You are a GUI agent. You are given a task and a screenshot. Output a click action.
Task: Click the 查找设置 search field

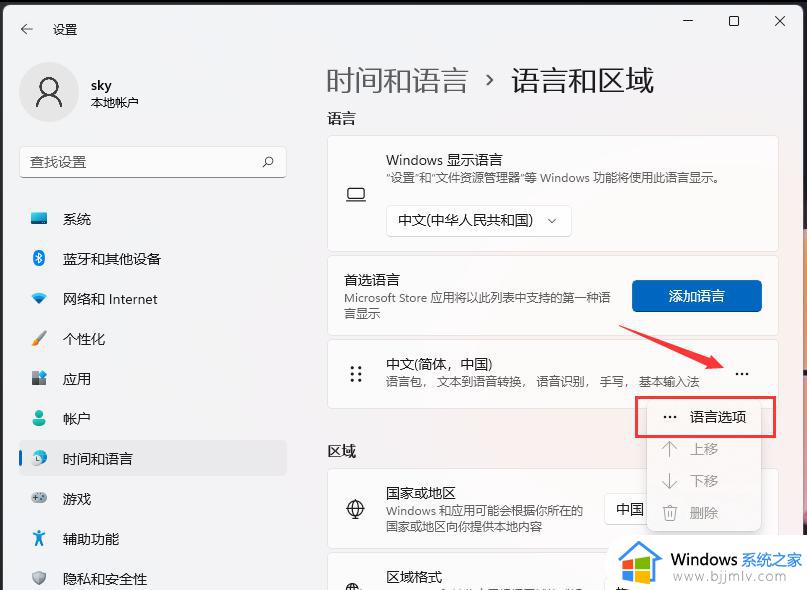click(x=153, y=162)
